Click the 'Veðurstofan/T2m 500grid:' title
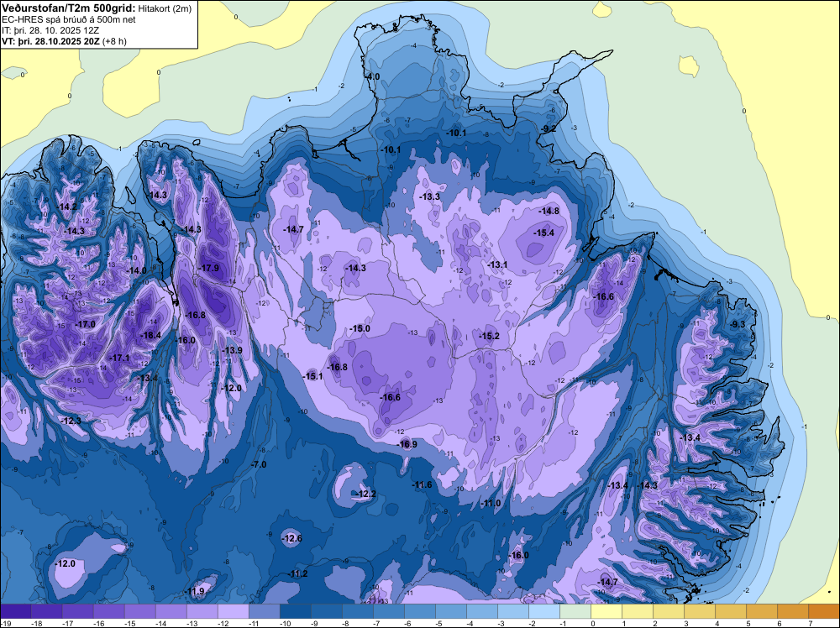 pyautogui.click(x=68, y=8)
